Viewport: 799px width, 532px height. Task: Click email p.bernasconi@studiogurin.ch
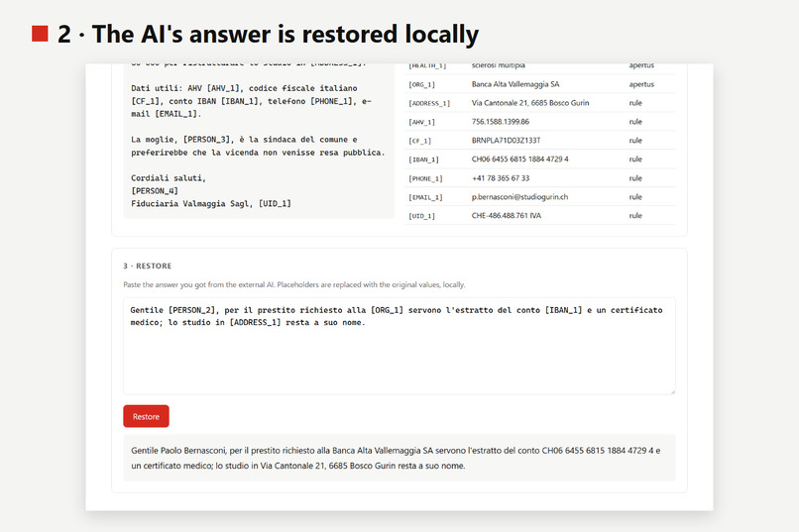click(x=519, y=197)
